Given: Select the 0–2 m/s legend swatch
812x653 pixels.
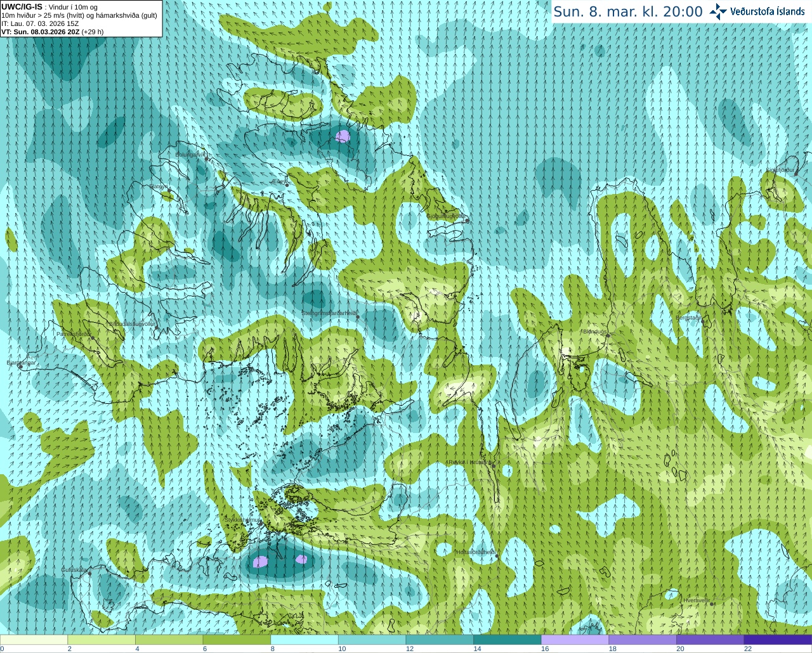Looking at the screenshot, I should (34, 640).
